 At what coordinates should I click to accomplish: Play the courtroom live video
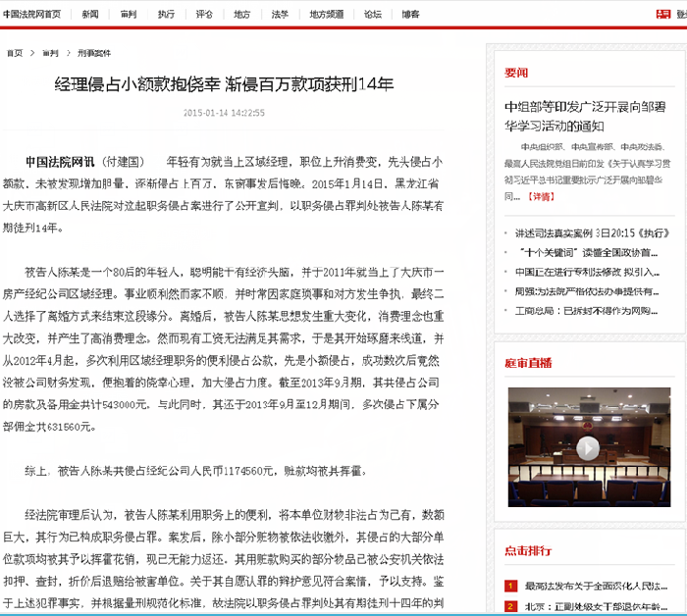(x=588, y=448)
